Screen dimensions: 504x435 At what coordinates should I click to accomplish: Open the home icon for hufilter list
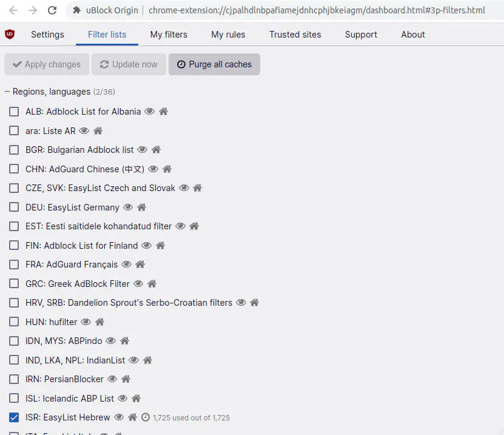coord(100,322)
